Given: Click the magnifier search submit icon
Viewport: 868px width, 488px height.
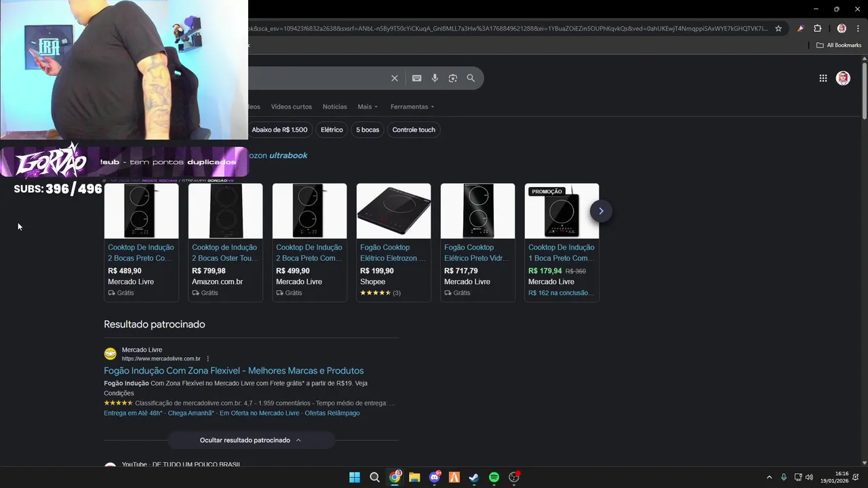Looking at the screenshot, I should pos(471,78).
